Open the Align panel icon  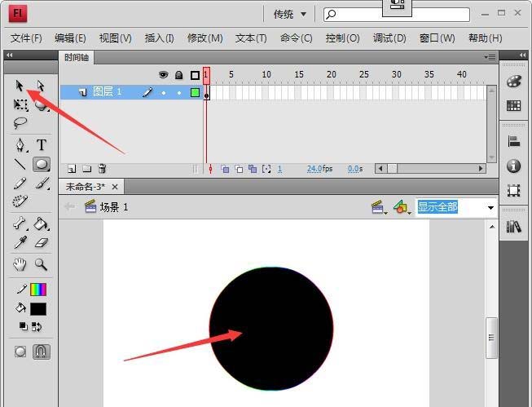tap(514, 141)
